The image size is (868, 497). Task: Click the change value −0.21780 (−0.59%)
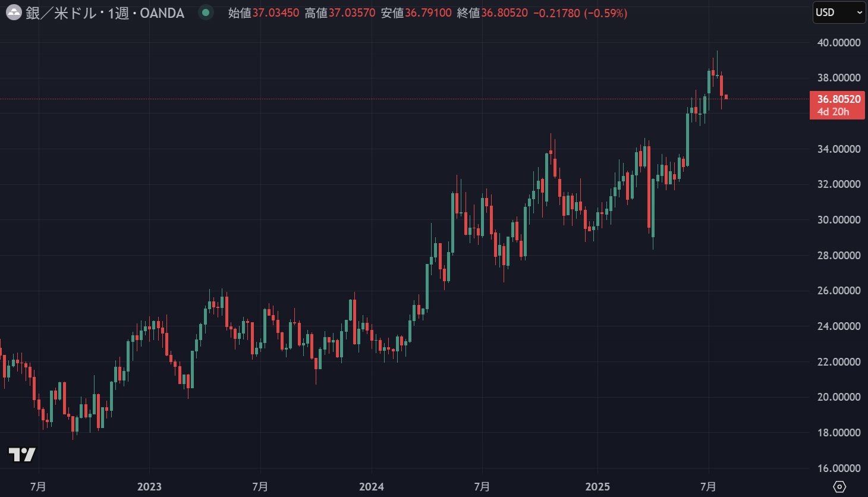[580, 13]
